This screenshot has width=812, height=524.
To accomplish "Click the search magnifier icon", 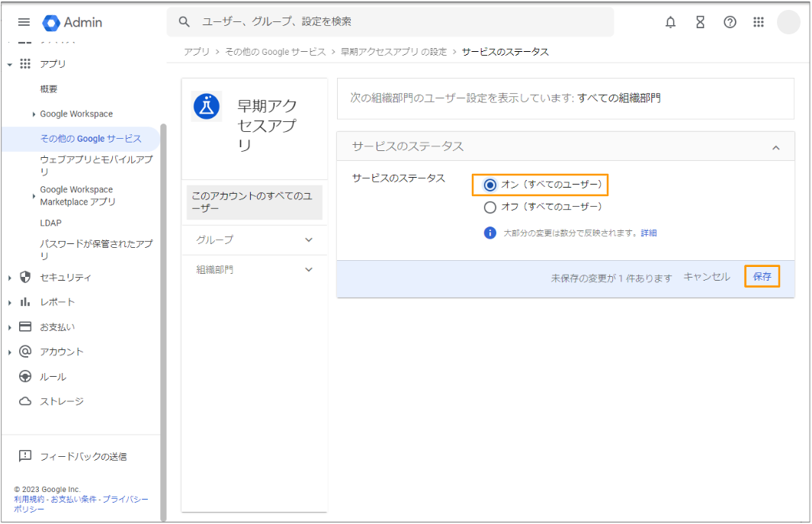I will click(x=184, y=22).
